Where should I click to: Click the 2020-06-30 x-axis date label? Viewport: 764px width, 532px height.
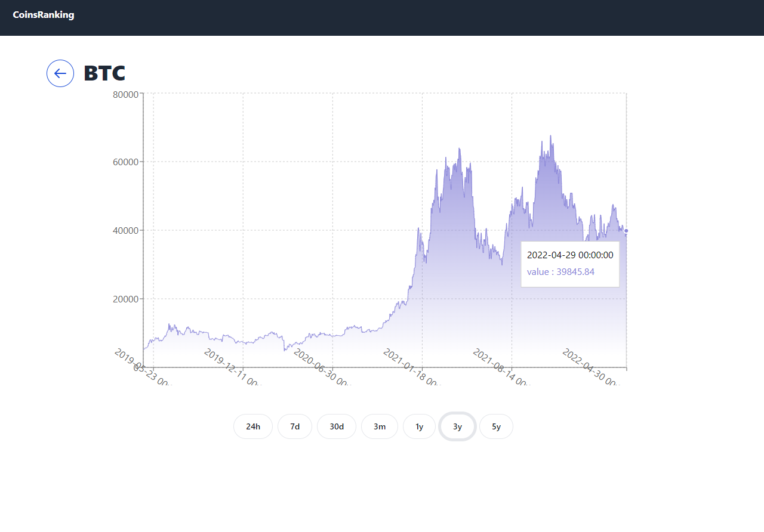tap(322, 367)
